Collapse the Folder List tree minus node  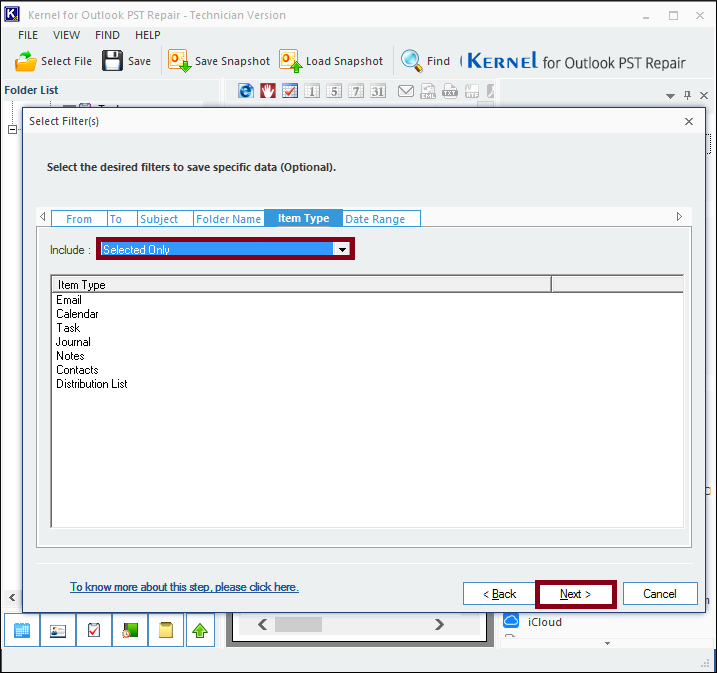tap(12, 129)
